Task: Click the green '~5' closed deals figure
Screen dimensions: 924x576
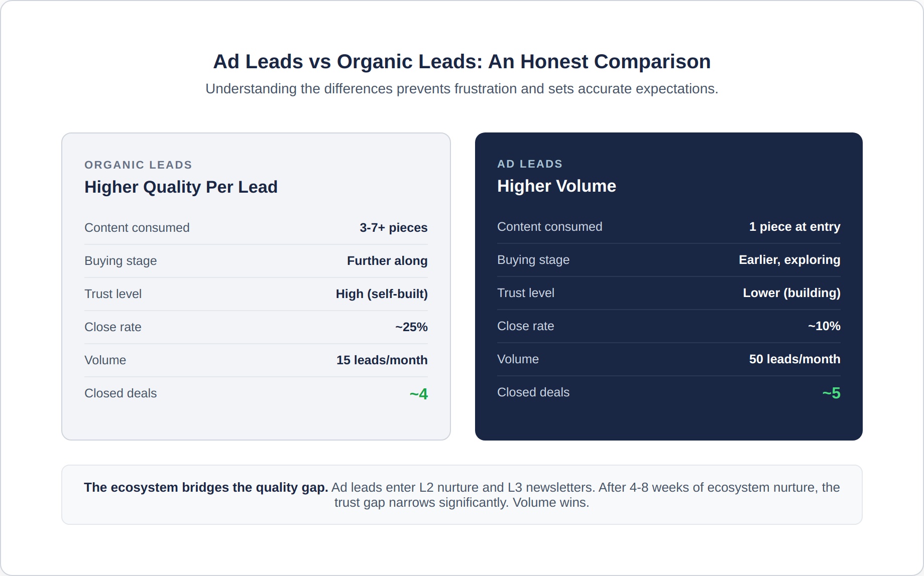Action: click(x=831, y=393)
